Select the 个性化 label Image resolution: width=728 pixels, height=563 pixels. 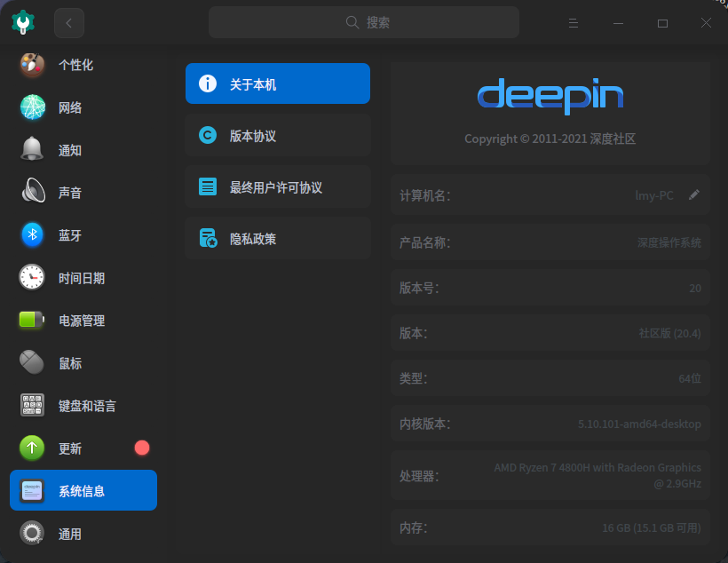click(x=75, y=65)
